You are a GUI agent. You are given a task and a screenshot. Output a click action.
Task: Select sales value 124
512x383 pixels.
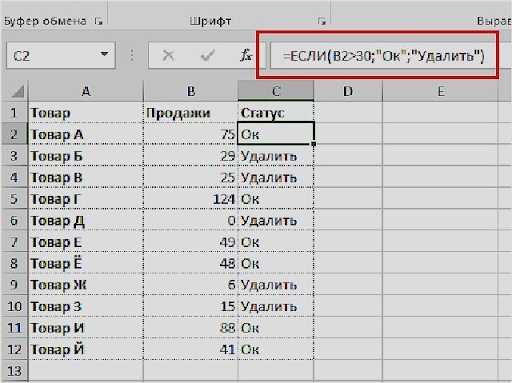(x=191, y=199)
